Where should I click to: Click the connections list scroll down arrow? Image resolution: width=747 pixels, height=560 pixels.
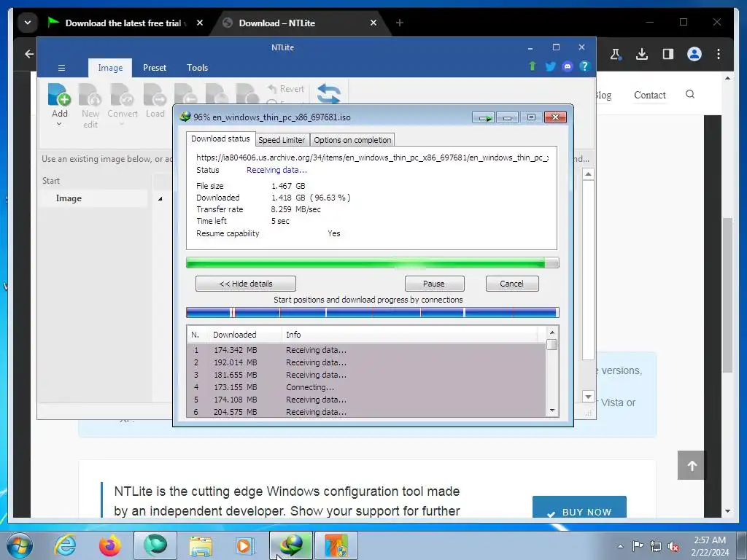552,411
